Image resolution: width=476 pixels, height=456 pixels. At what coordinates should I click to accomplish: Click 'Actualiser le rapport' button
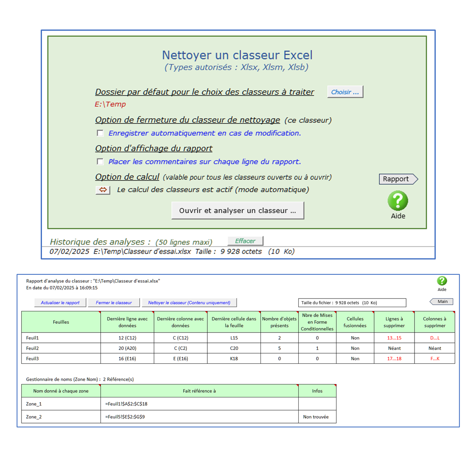tap(60, 303)
